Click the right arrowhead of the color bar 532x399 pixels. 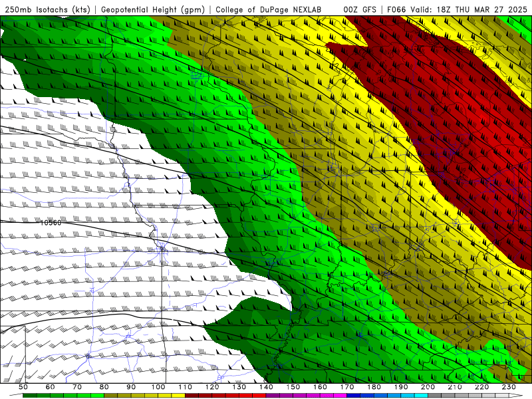516,396
